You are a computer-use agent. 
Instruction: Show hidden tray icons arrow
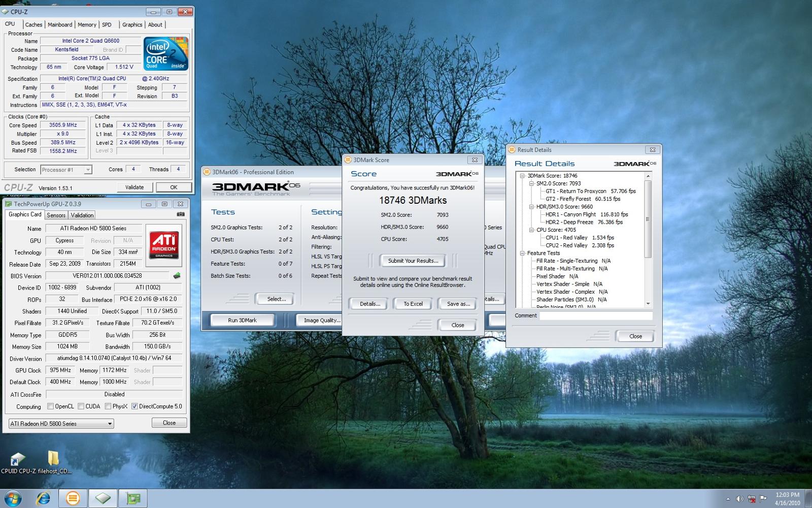click(x=728, y=499)
